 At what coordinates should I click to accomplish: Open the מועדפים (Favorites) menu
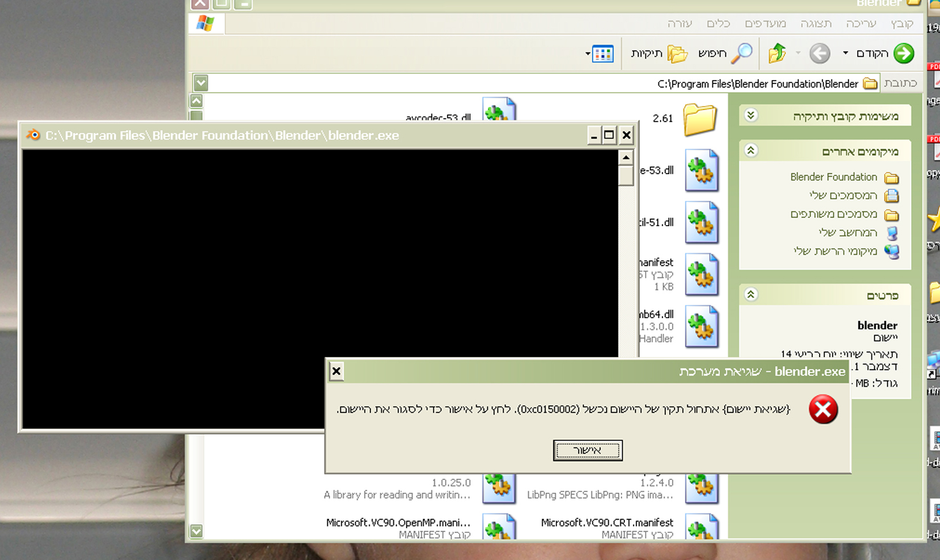(x=765, y=24)
